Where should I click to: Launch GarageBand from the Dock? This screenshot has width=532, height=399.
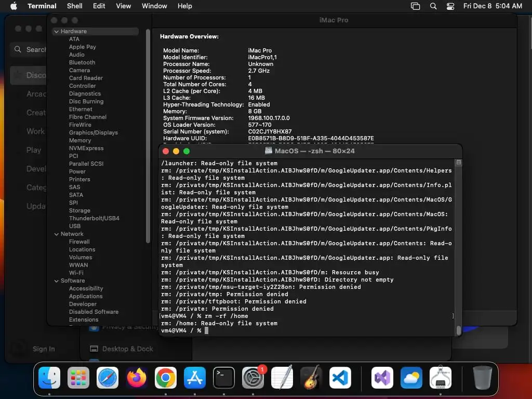tap(311, 378)
